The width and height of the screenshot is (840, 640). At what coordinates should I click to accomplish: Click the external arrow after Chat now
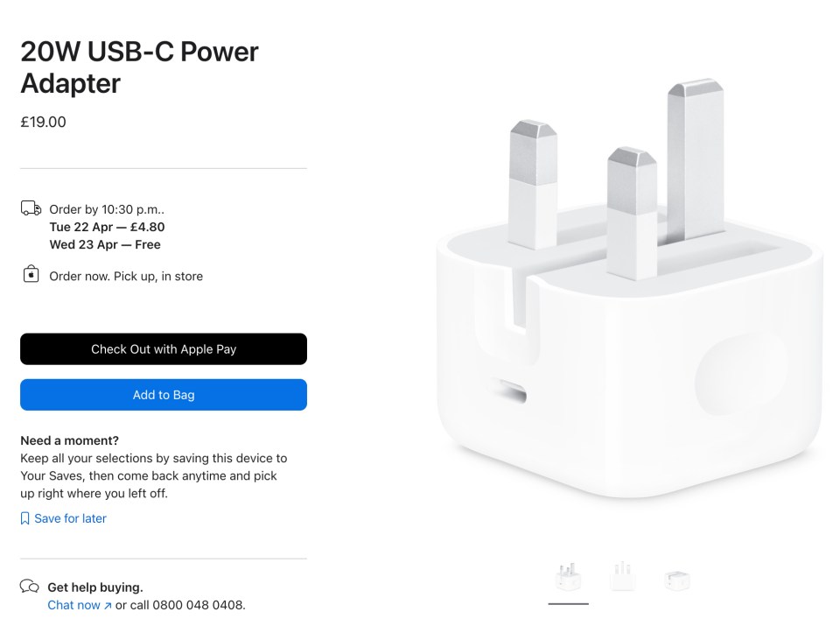(108, 606)
